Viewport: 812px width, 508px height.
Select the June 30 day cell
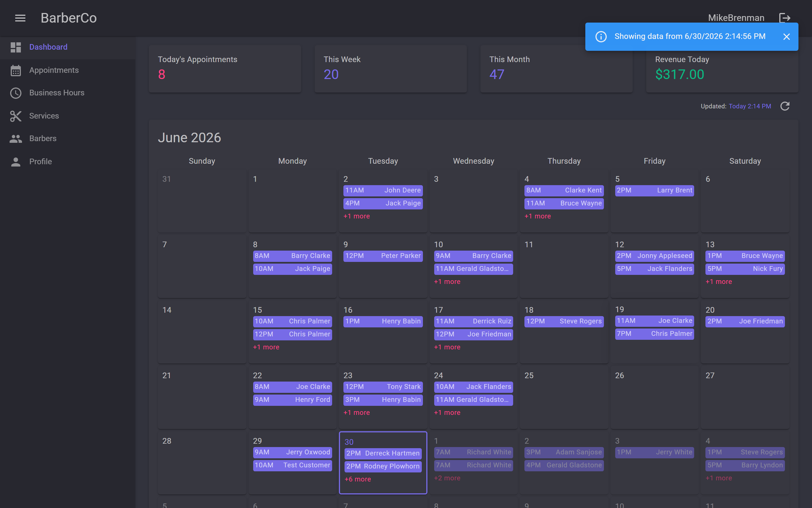click(x=383, y=463)
